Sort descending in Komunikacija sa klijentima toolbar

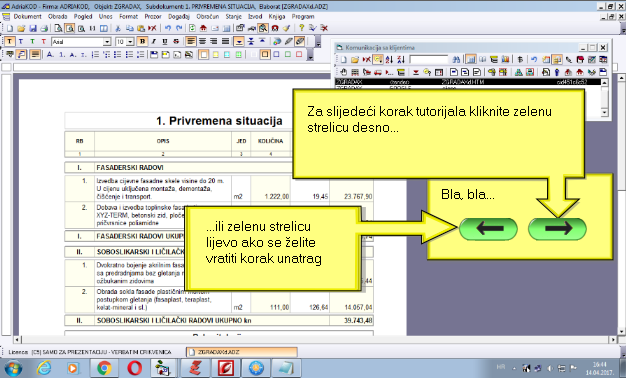coord(401,59)
